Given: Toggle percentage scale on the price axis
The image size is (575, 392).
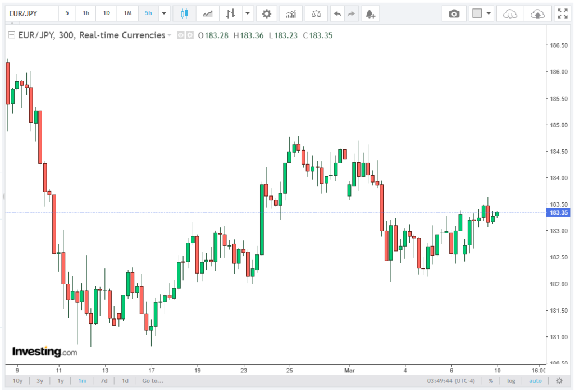Looking at the screenshot, I should tap(491, 381).
